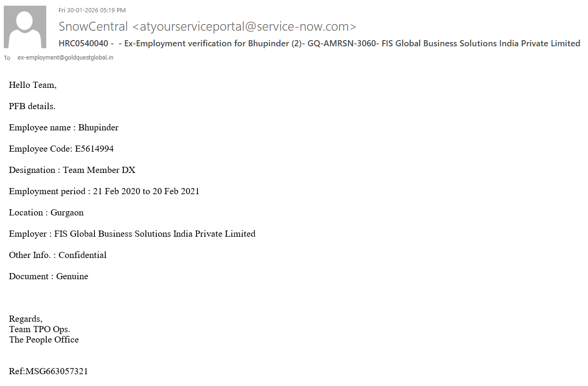The height and width of the screenshot is (386, 588).
Task: Click "The People Office" signature text
Action: (x=44, y=340)
